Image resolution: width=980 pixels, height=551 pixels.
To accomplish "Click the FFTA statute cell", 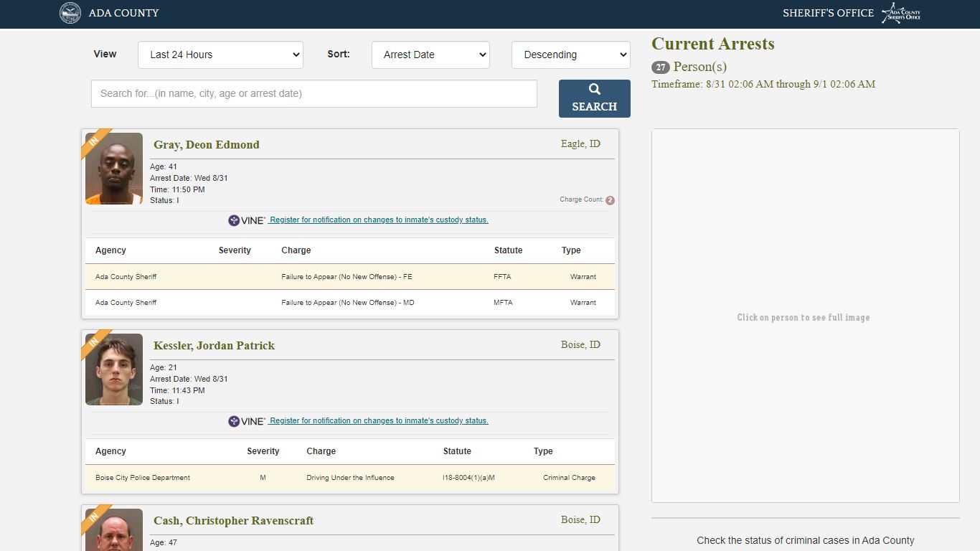I will [503, 277].
